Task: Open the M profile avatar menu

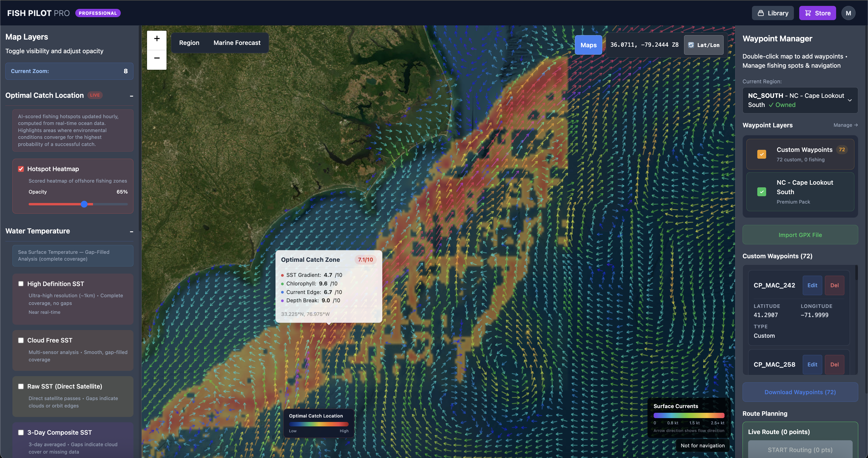Action: [849, 13]
